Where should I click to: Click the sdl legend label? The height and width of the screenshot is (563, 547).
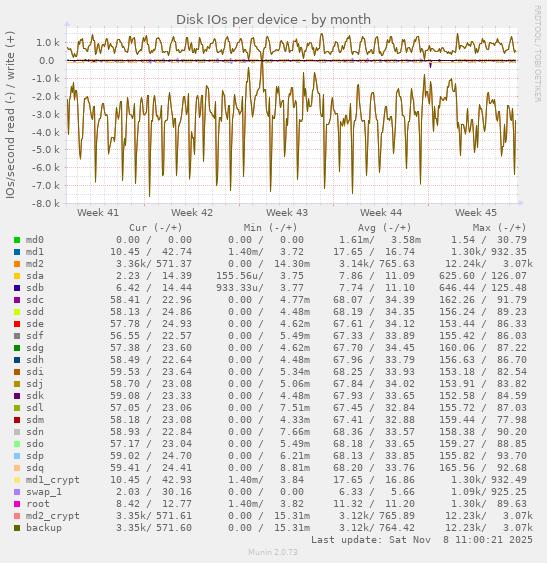pos(34,408)
